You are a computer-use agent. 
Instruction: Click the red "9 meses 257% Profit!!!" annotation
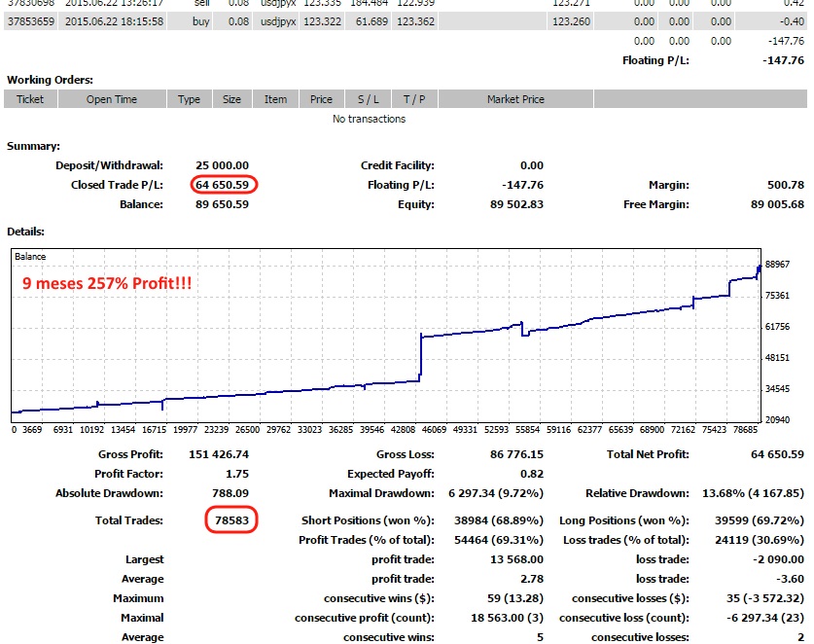click(x=105, y=283)
